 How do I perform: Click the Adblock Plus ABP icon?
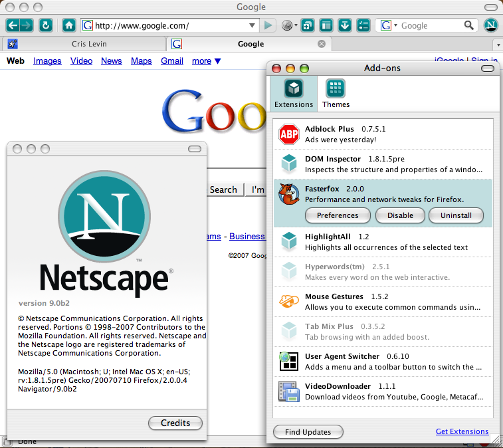(x=289, y=134)
